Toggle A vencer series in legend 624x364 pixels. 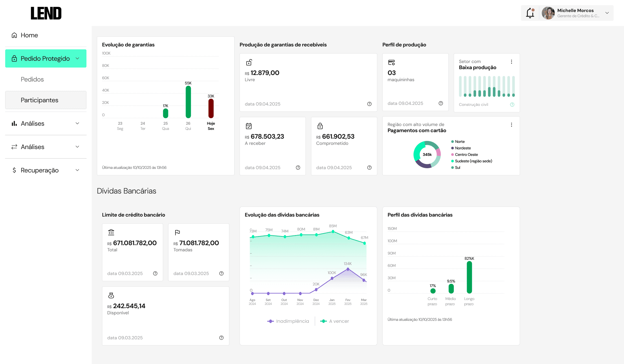click(334, 321)
